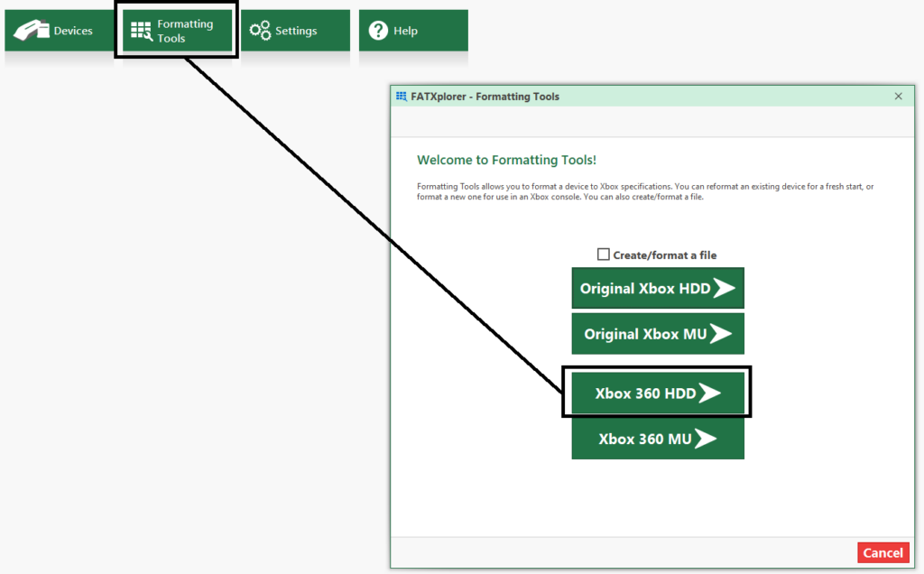924x574 pixels.
Task: Click the 'Welcome to Formatting Tools!' heading
Action: [x=507, y=160]
